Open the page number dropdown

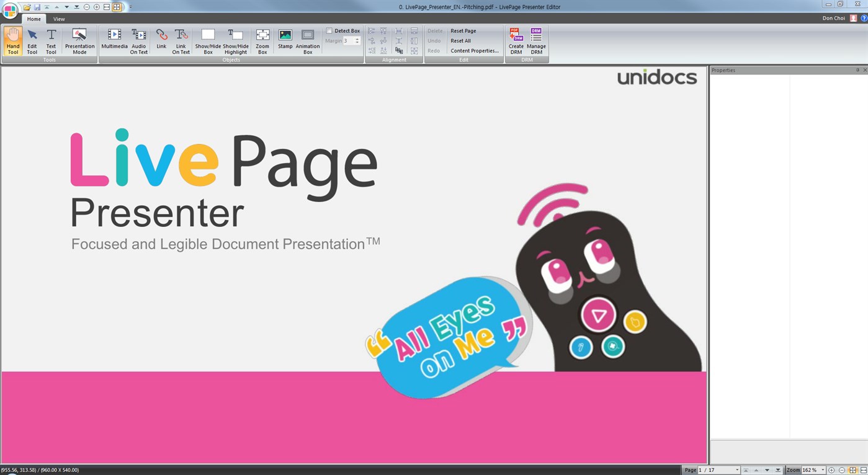738,470
